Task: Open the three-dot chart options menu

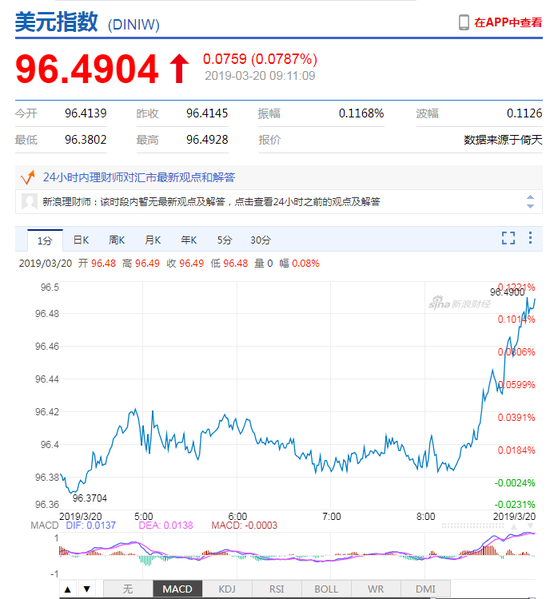Action: 530,238
